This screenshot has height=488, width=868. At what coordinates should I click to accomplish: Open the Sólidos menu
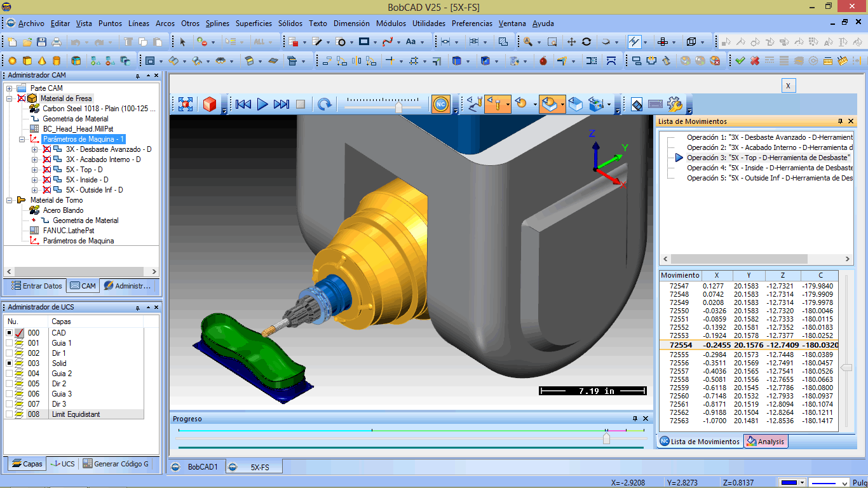coord(291,24)
